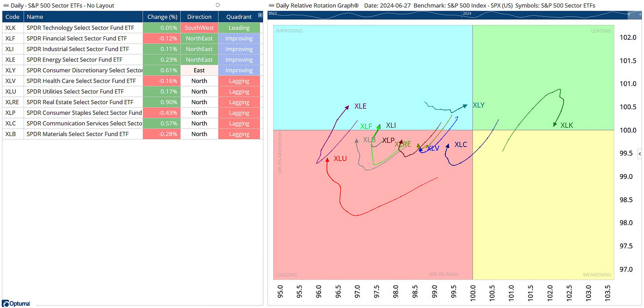Viewport: 644px width, 308px height.
Task: Click the JdK RS-Ratio axis label
Action: tap(444, 274)
